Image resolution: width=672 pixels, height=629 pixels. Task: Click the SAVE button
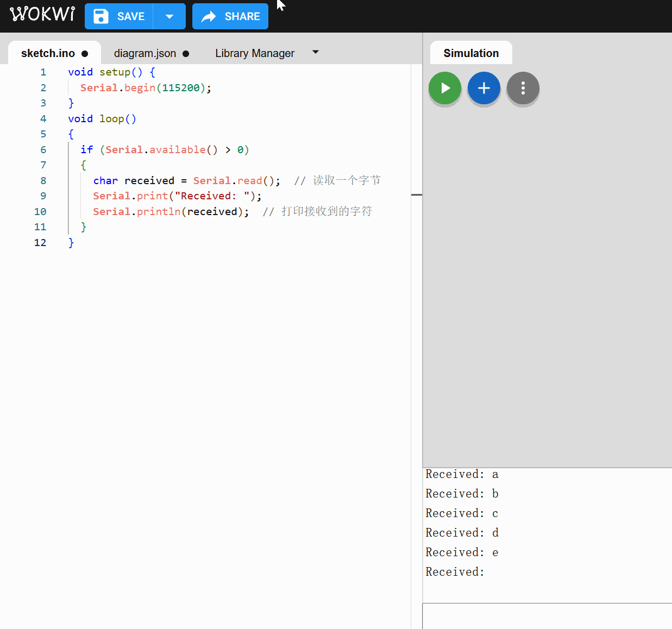(119, 16)
